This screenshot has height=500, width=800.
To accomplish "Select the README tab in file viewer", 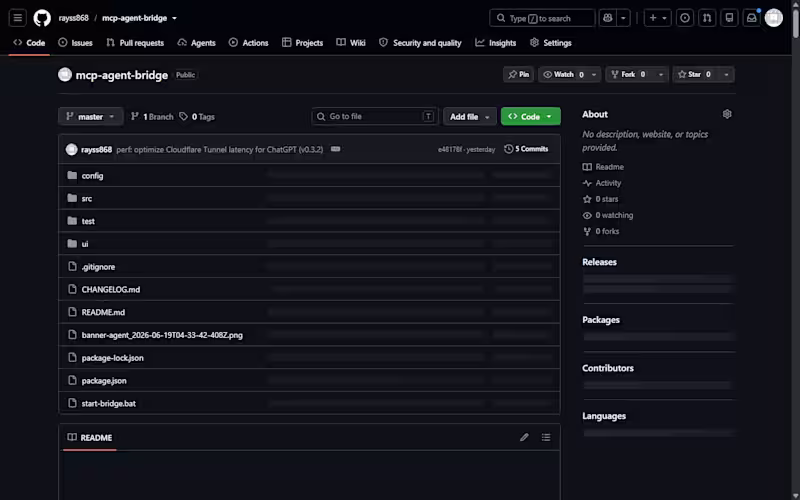I will (x=90, y=437).
